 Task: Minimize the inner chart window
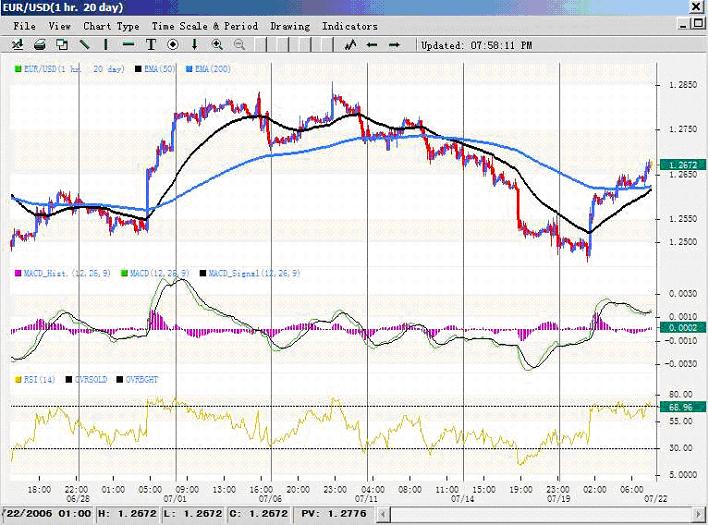coord(685,24)
